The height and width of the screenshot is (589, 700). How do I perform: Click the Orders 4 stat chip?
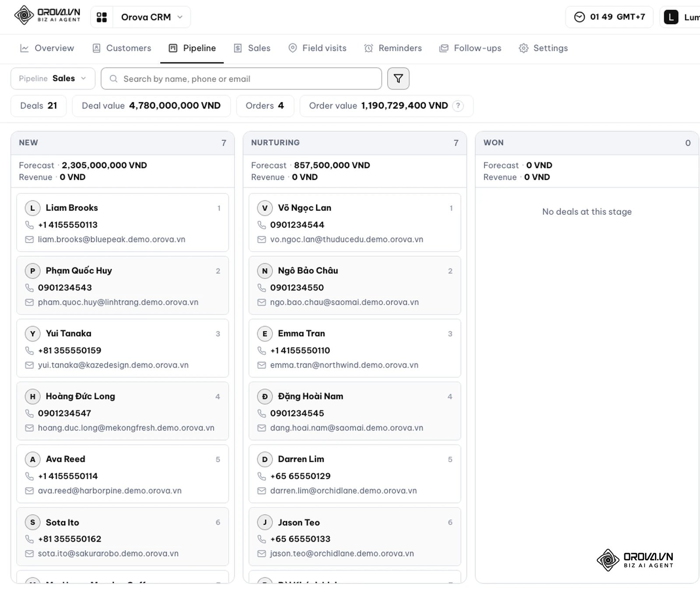click(x=265, y=105)
